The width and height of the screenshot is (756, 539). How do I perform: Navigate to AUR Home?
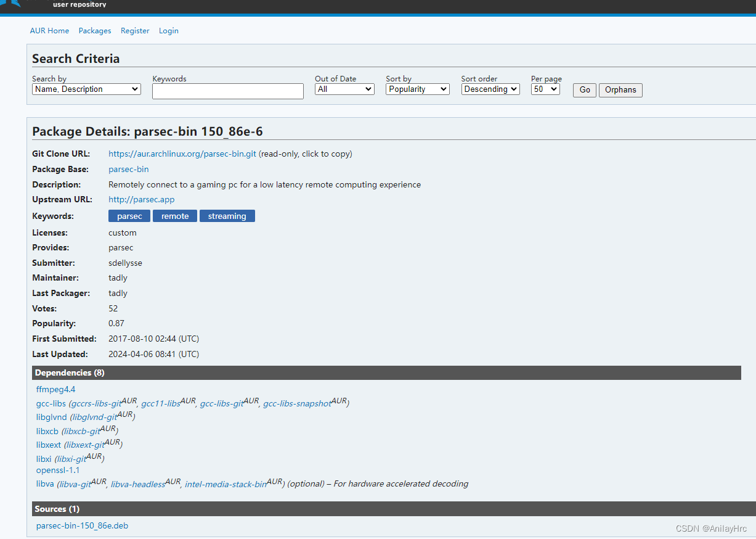click(x=49, y=30)
